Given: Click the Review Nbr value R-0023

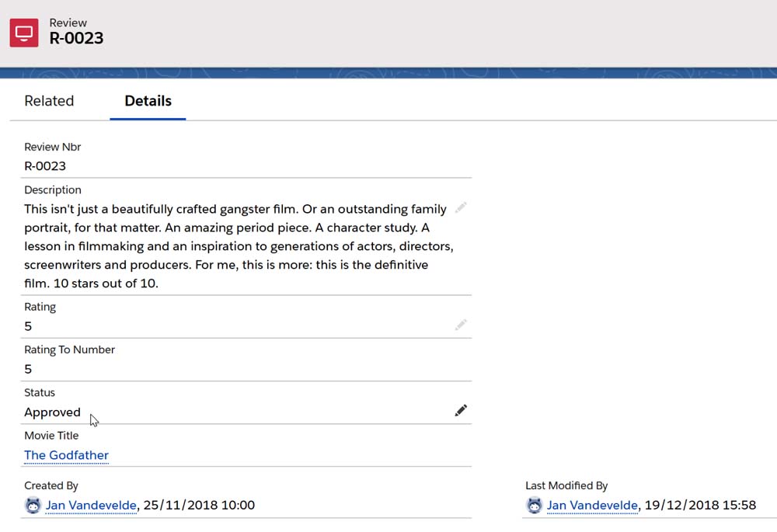Looking at the screenshot, I should [45, 166].
